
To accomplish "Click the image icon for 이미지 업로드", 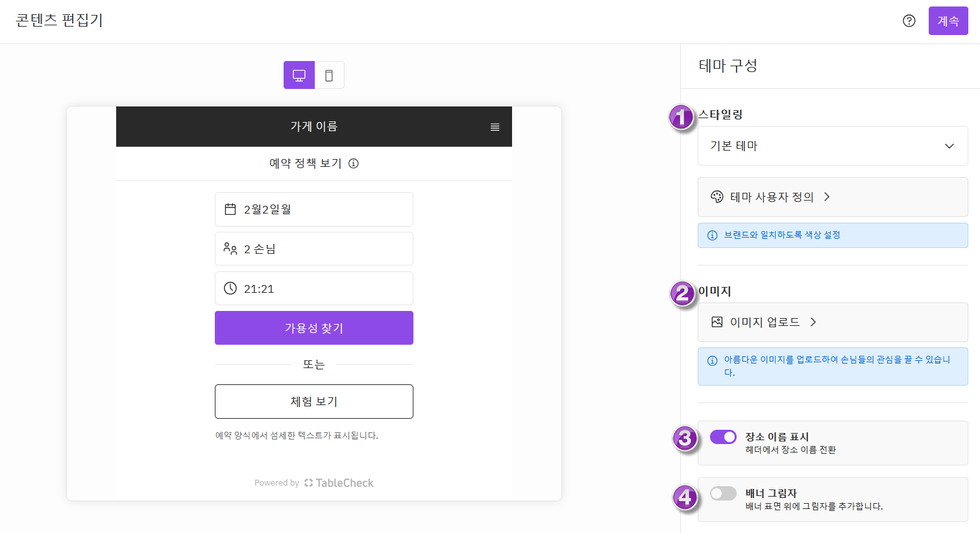I will click(x=717, y=322).
